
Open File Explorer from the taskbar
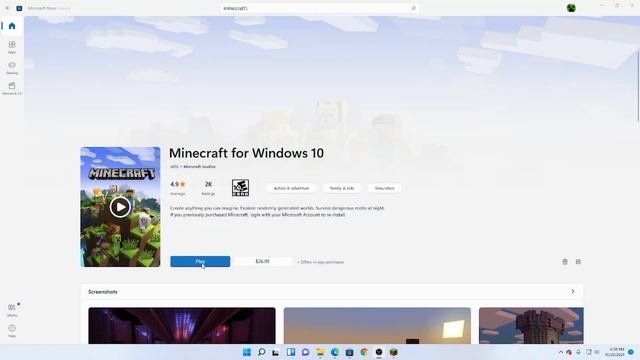[320, 352]
